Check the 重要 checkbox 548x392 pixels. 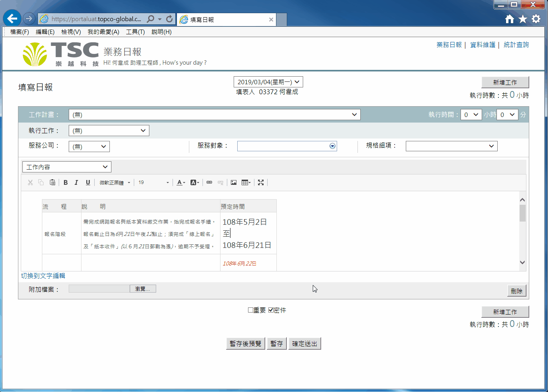[x=251, y=310]
